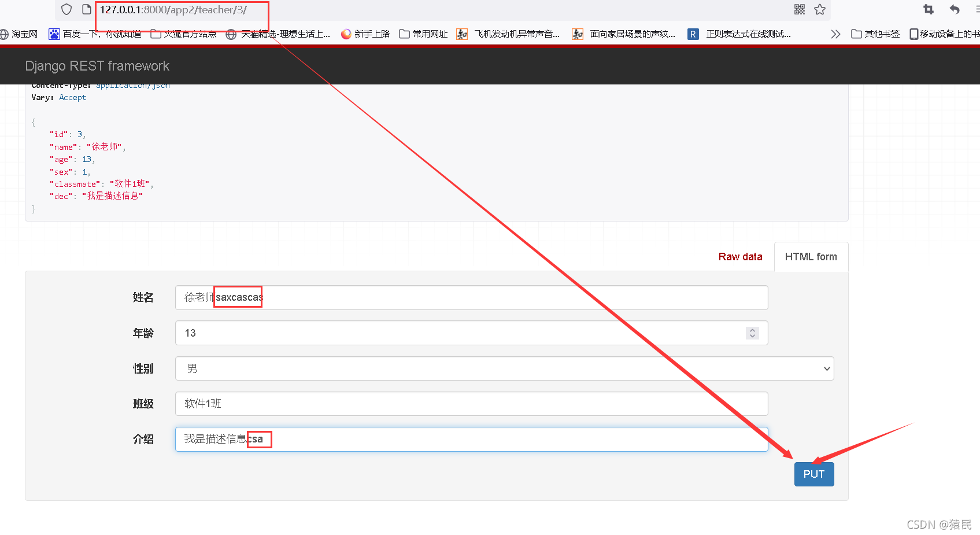Click the age field spinner arrows

752,333
